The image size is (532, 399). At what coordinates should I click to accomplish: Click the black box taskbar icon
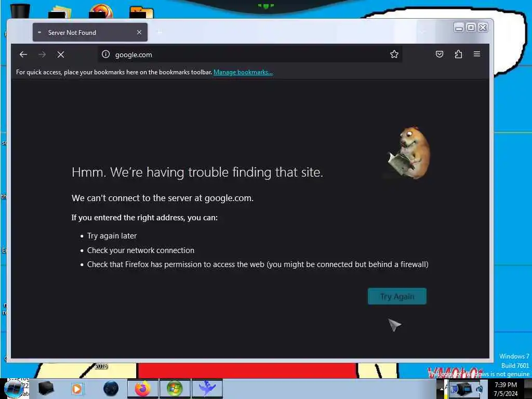[x=46, y=389]
